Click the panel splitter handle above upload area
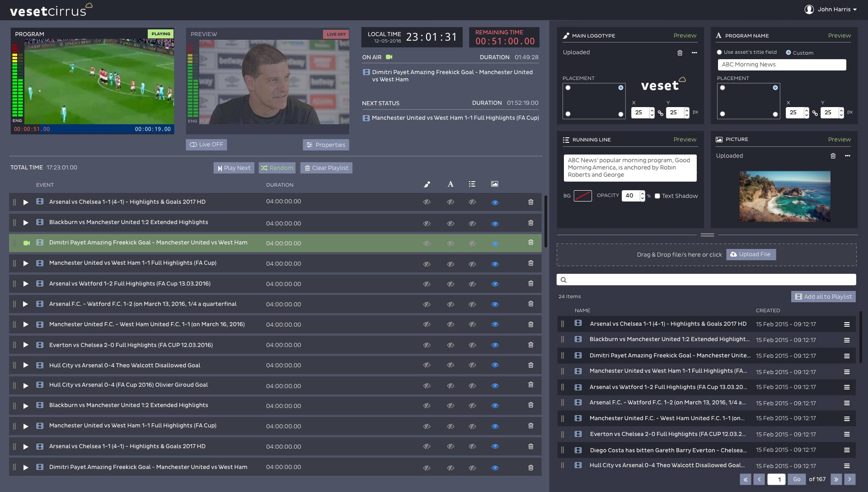868x492 pixels. pos(707,235)
